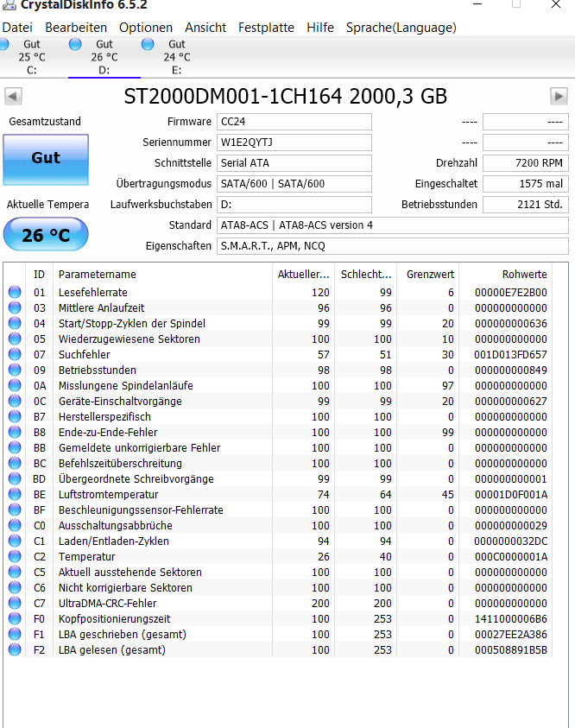Click status icon for Geräte-Einschaltvorgänge
The height and width of the screenshot is (728, 575).
15,401
